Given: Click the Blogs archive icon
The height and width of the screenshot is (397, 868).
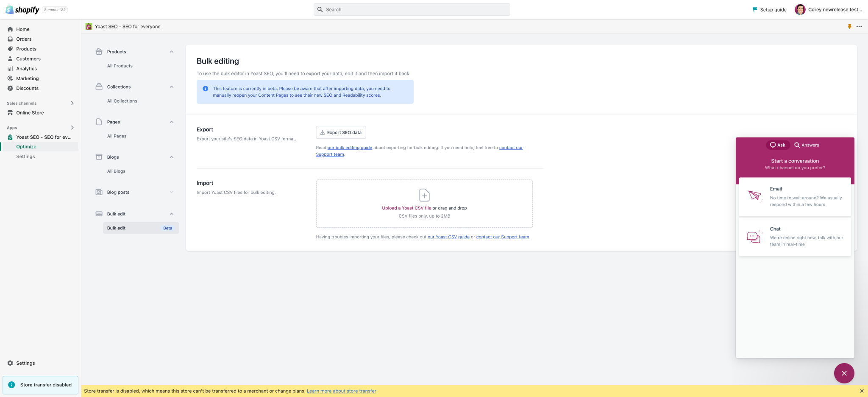Looking at the screenshot, I should pos(99,157).
